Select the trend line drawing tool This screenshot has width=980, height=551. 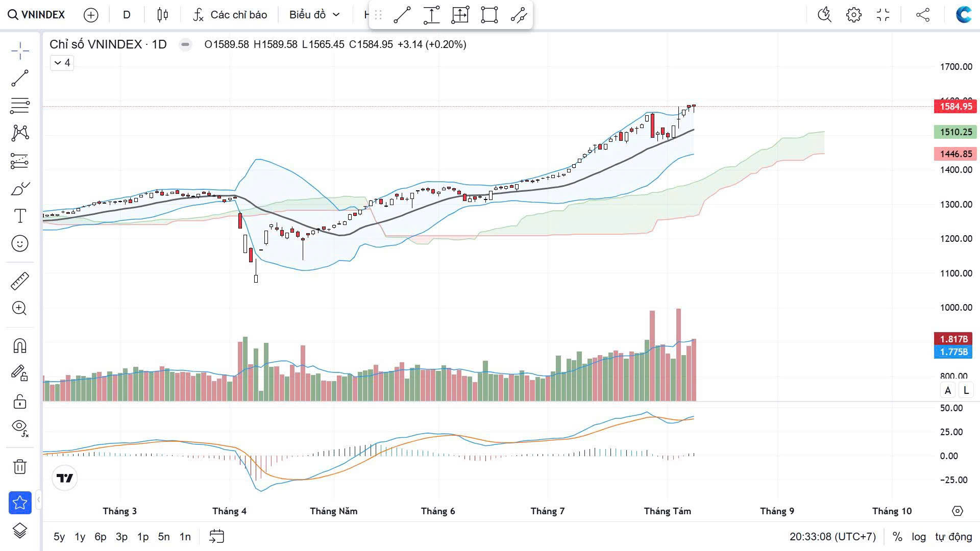tap(20, 78)
